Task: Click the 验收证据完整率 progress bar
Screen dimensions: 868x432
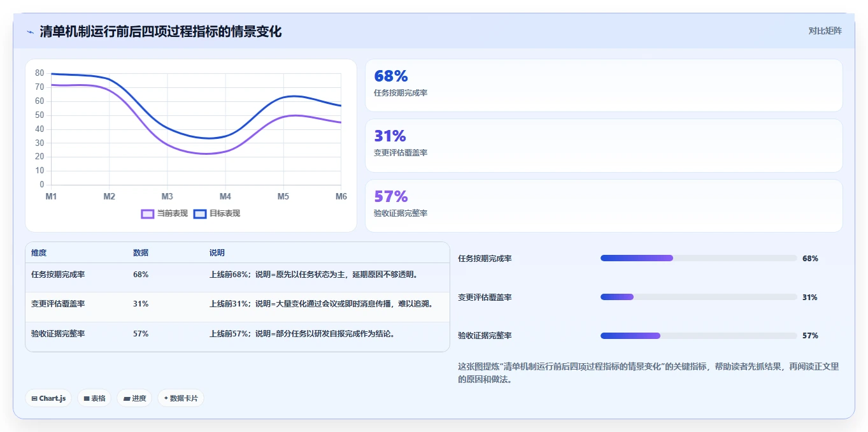Action: click(699, 335)
